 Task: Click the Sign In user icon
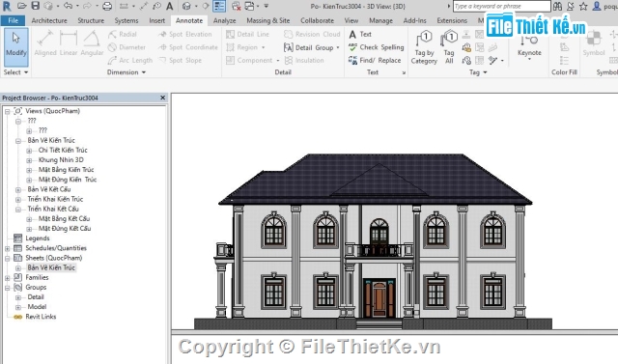coord(597,6)
